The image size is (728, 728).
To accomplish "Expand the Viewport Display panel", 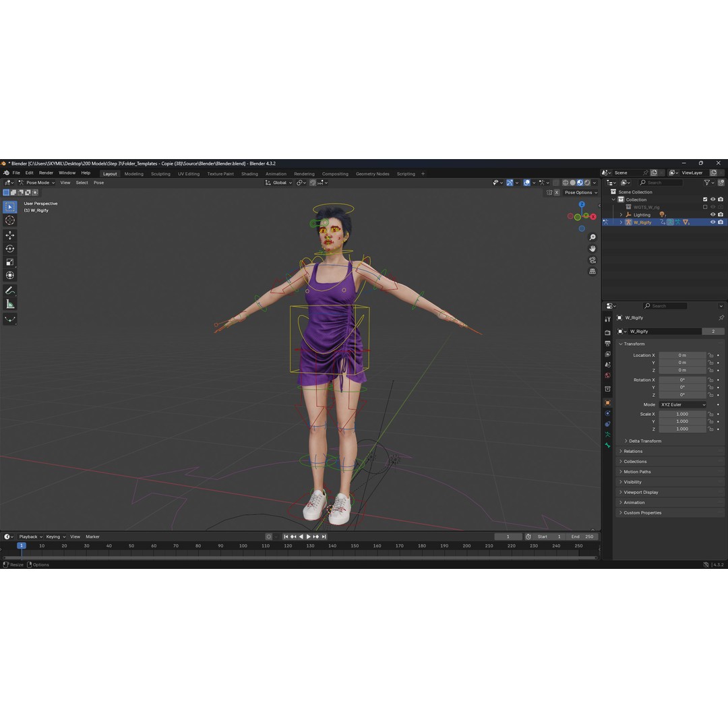I will [640, 492].
